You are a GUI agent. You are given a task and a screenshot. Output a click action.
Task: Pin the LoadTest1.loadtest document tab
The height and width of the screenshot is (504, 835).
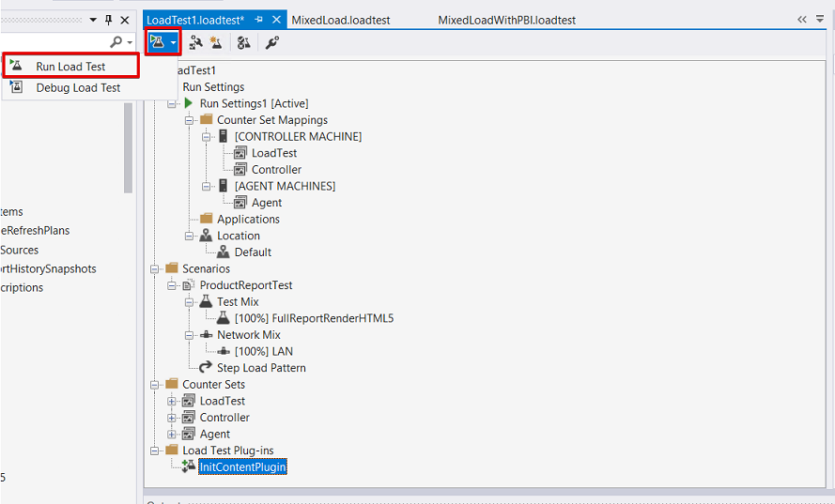click(x=259, y=20)
